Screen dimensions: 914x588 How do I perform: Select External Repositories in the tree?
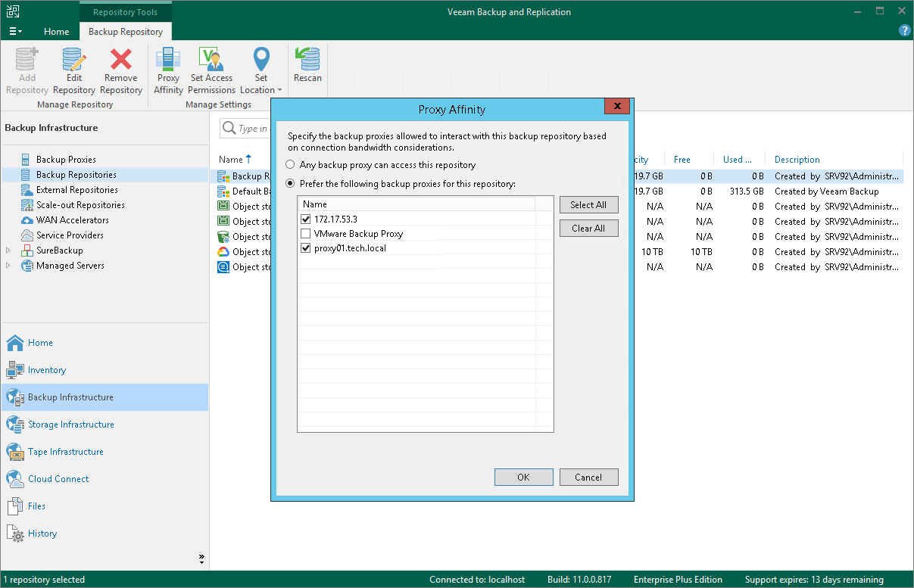click(77, 190)
